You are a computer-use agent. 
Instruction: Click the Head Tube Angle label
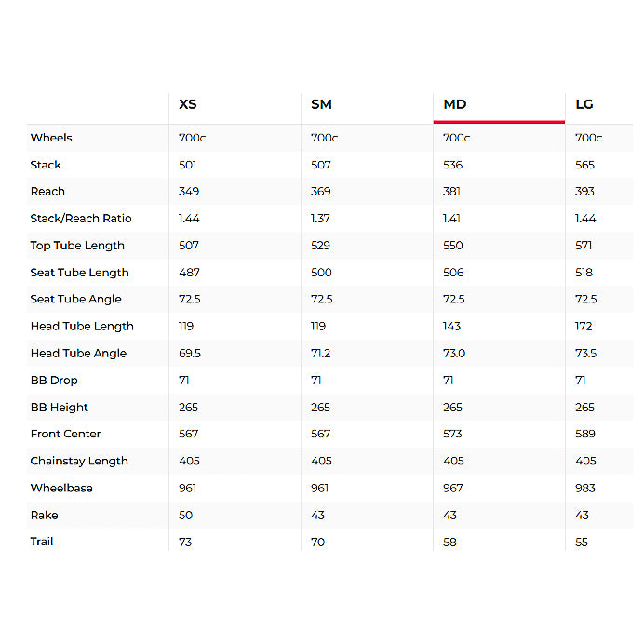[x=78, y=354]
